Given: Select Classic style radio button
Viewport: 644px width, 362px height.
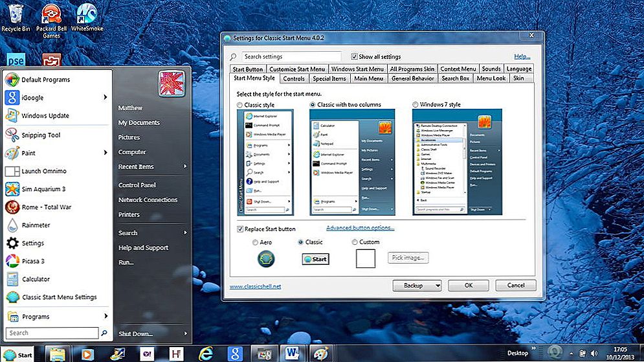Looking at the screenshot, I should pyautogui.click(x=240, y=105).
